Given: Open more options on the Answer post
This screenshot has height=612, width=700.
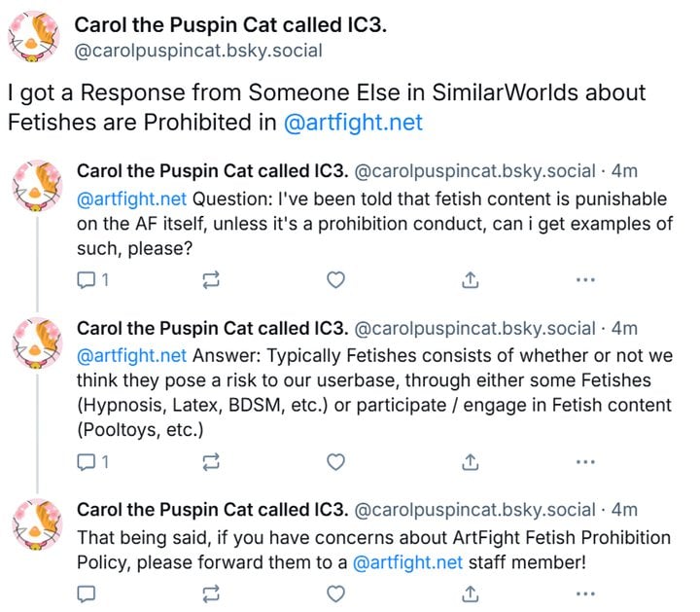Looking at the screenshot, I should click(x=585, y=462).
